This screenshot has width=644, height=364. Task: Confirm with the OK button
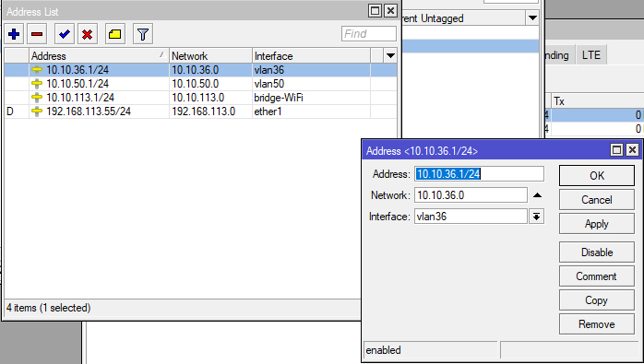pos(597,176)
